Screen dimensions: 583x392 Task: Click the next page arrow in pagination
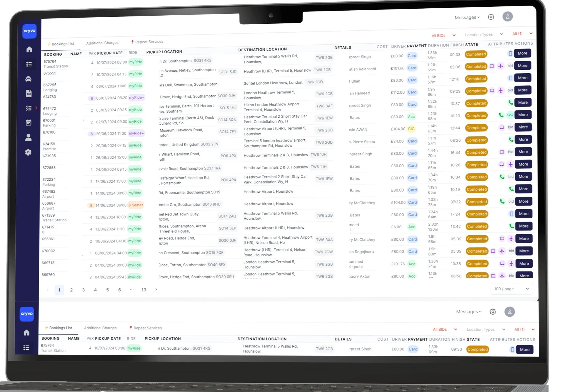click(x=156, y=289)
